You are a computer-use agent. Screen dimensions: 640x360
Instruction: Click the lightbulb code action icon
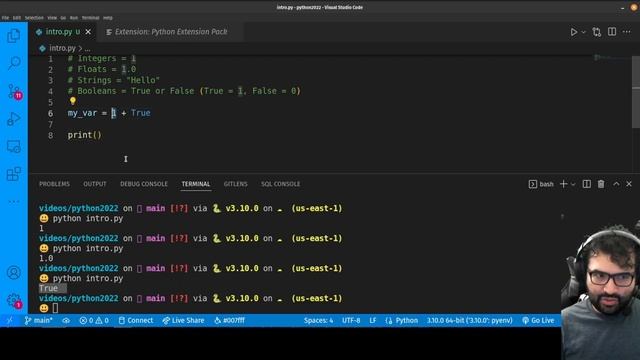coord(73,100)
